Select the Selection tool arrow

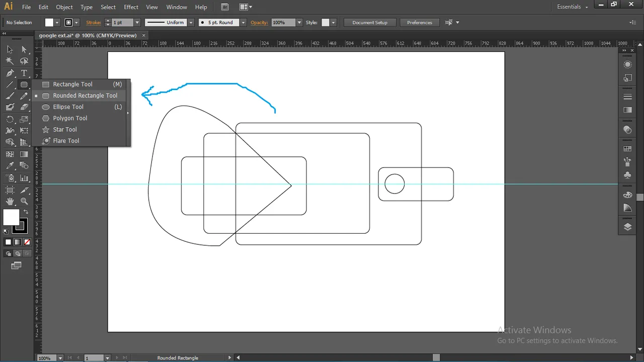point(10,49)
